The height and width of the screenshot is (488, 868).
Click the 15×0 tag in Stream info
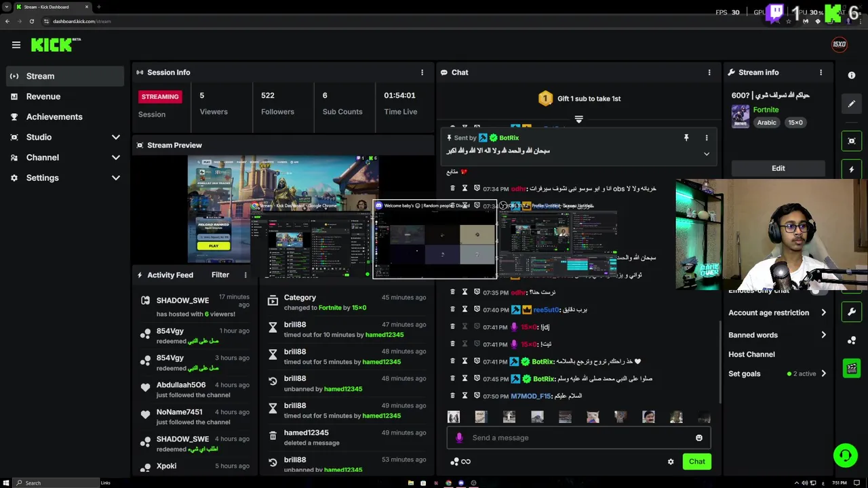coord(795,123)
